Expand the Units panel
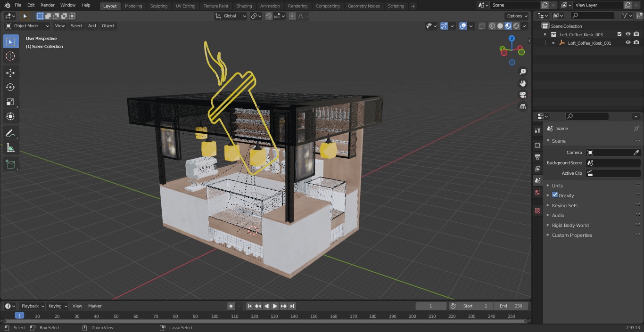This screenshot has height=332, width=644. pos(557,186)
